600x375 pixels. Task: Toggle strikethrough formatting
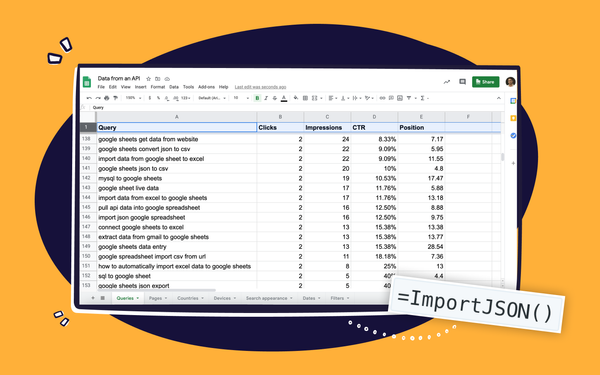275,98
